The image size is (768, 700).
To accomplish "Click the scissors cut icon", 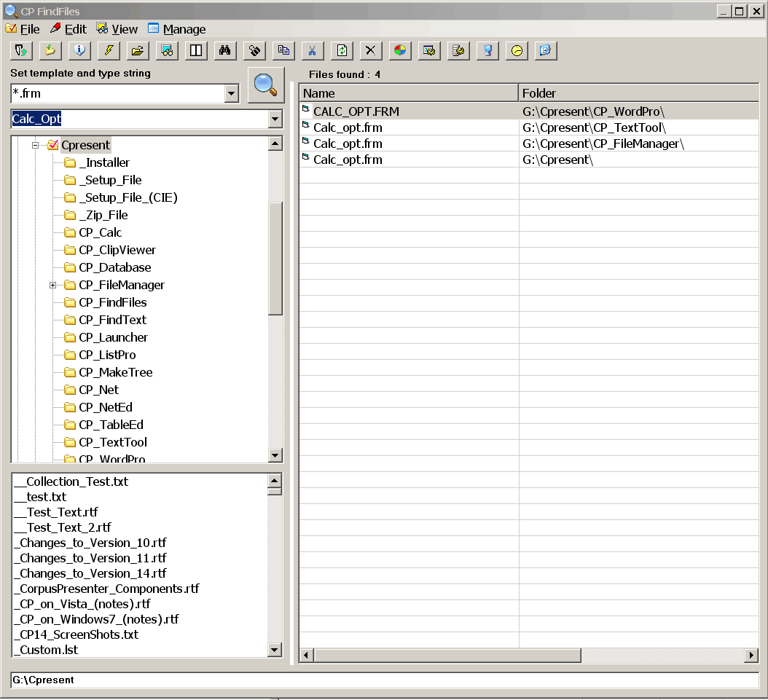I will coord(312,50).
